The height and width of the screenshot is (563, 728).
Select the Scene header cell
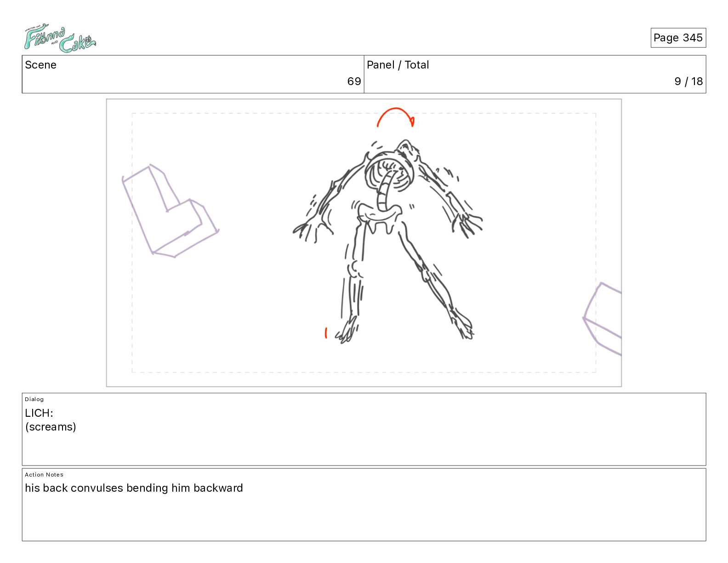point(193,74)
